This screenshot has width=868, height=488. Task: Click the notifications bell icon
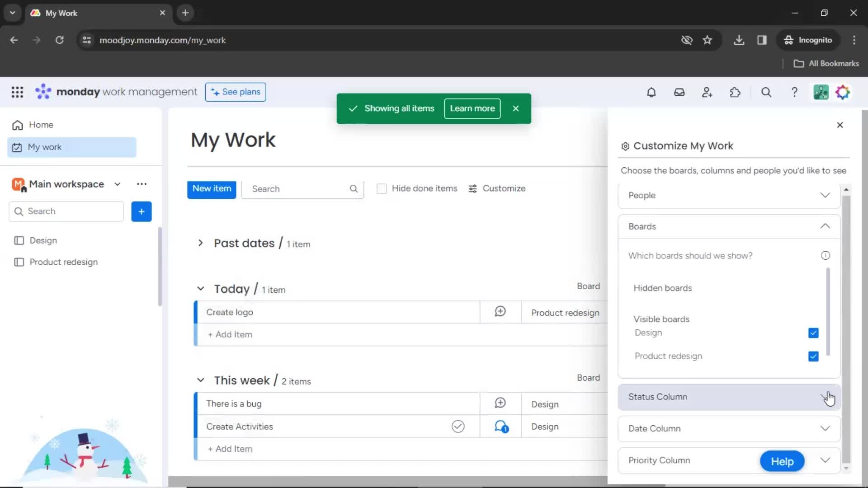(651, 92)
